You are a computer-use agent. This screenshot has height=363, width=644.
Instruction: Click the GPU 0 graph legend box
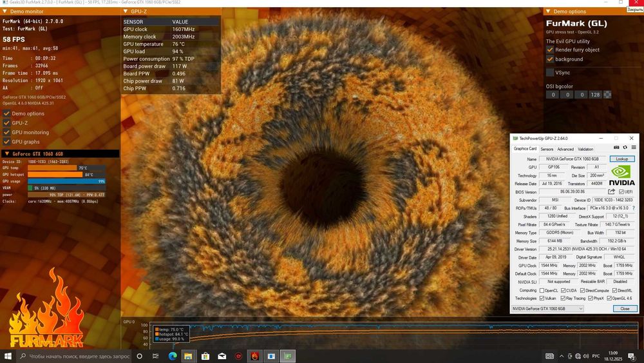pos(171,334)
